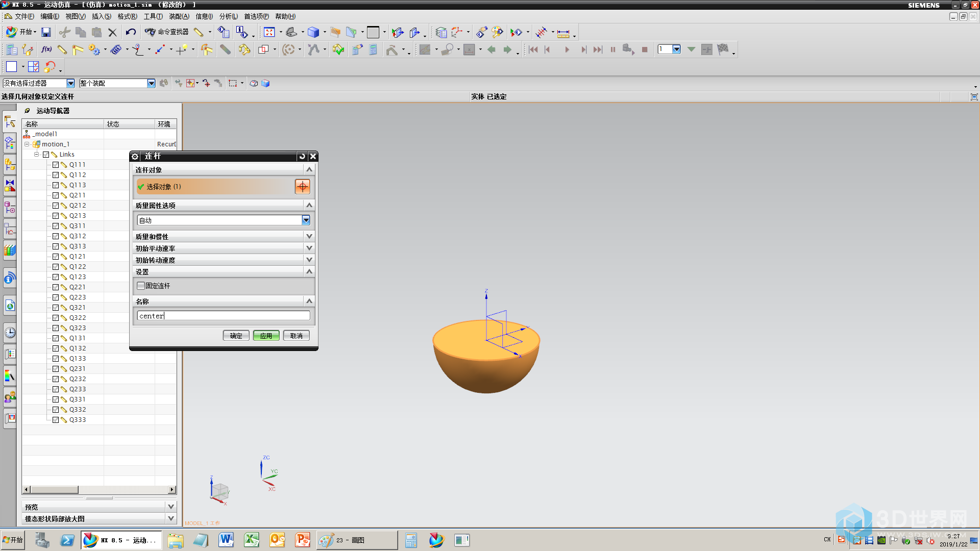
Task: Click the Solution calculator icon
Action: [373, 49]
